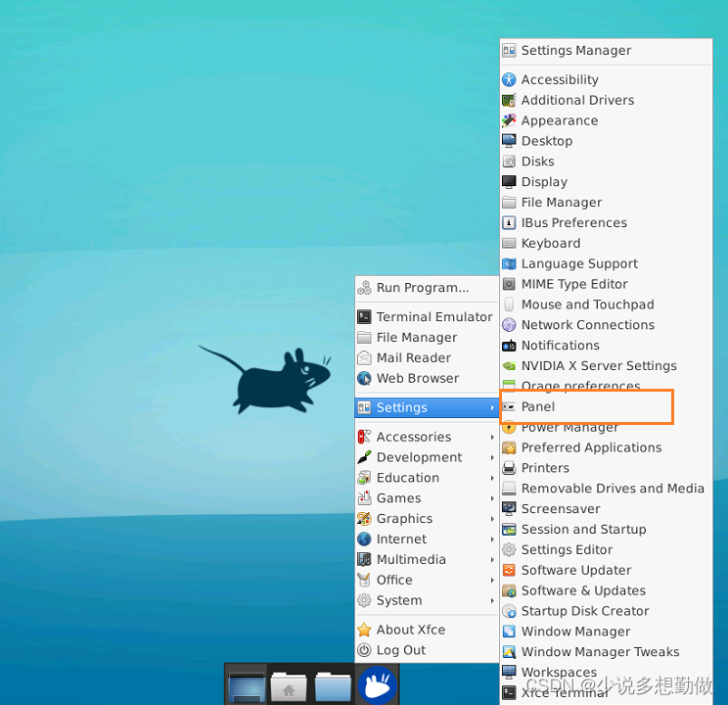Screen dimensions: 728x705
Task: Expand the Multimedia submenu
Action: [x=427, y=559]
